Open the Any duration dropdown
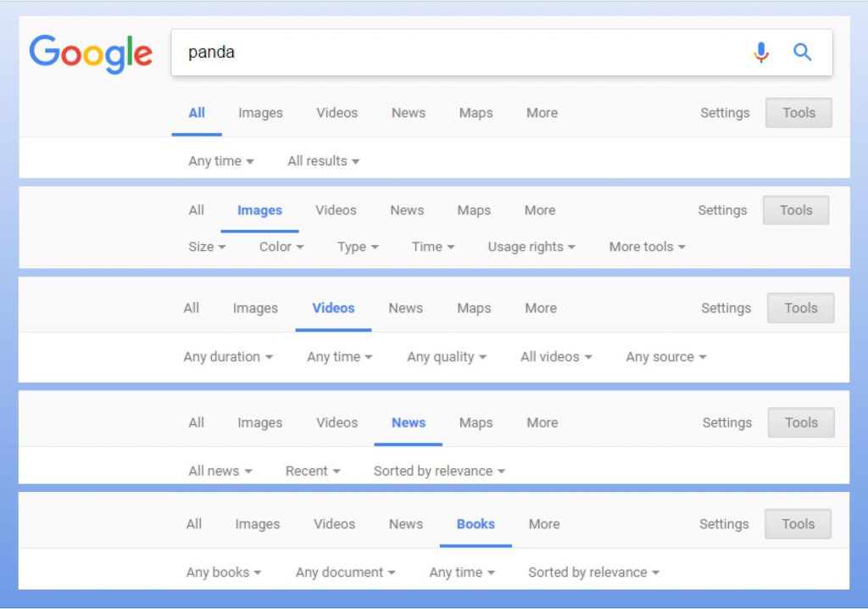The width and height of the screenshot is (868, 609). pos(228,357)
